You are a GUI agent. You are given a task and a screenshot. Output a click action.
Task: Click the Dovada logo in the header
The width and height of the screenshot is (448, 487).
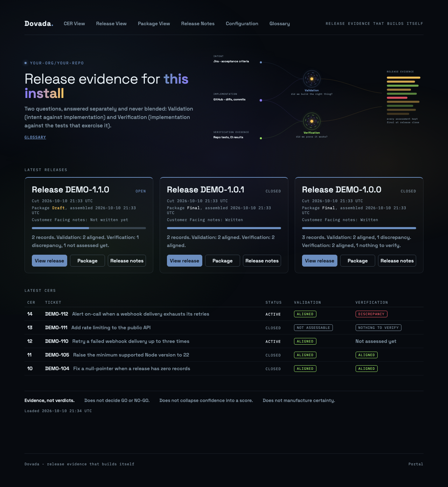(x=39, y=23)
